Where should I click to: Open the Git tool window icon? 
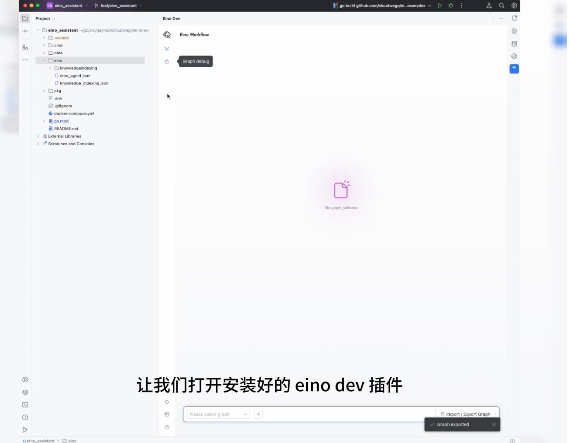click(x=25, y=430)
